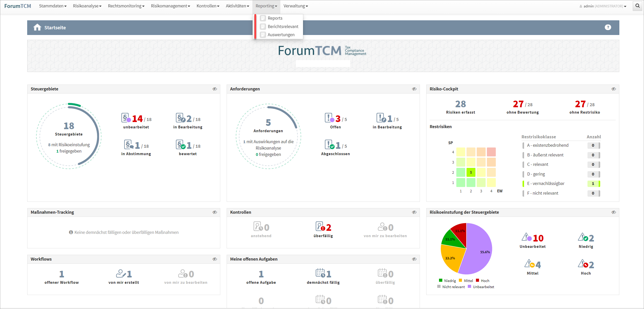Click the 'demnächst fällig' calendar icon
The width and height of the screenshot is (644, 309).
320,273
